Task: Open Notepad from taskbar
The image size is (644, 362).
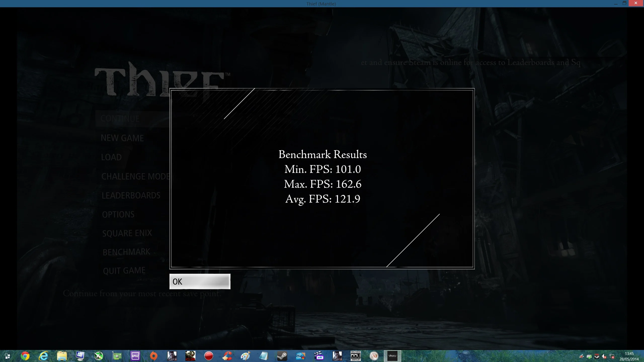Action: (264, 356)
